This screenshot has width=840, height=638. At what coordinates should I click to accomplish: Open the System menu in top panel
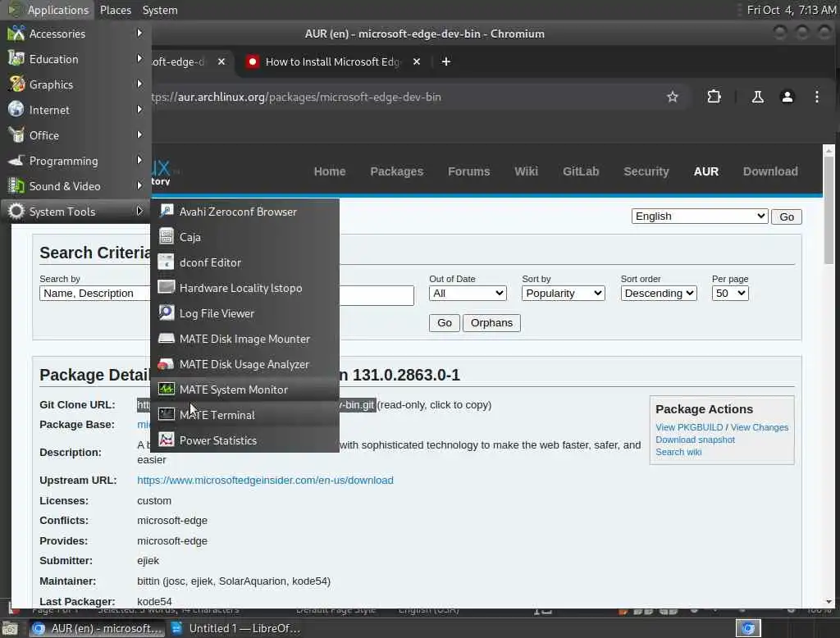click(x=160, y=10)
